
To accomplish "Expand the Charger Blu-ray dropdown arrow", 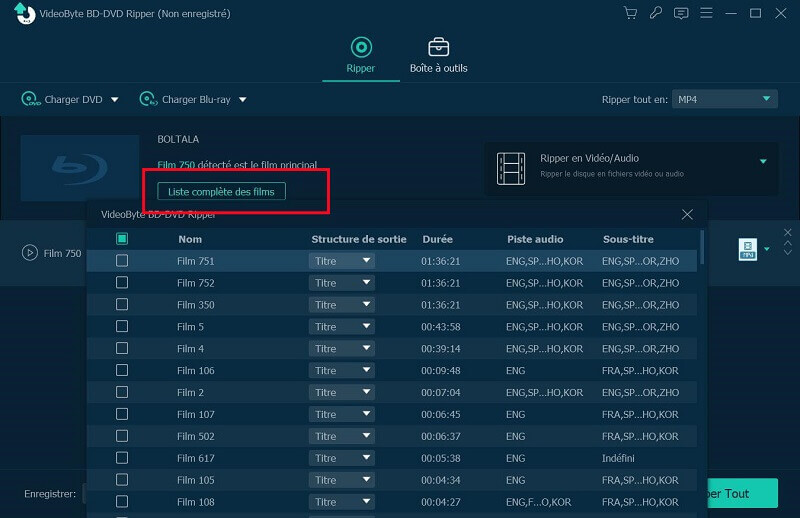I will [243, 100].
